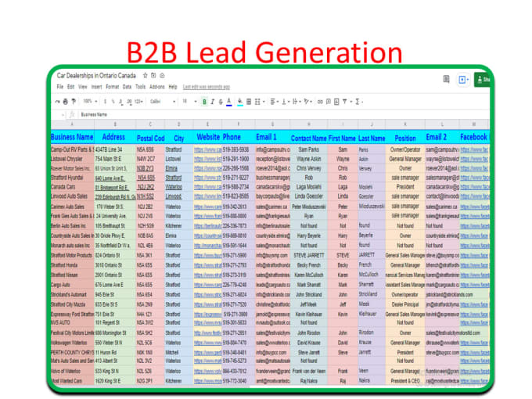Screen dimensions: 532x399
Task: Print the spreadsheet via the printer icon
Action: [66, 102]
